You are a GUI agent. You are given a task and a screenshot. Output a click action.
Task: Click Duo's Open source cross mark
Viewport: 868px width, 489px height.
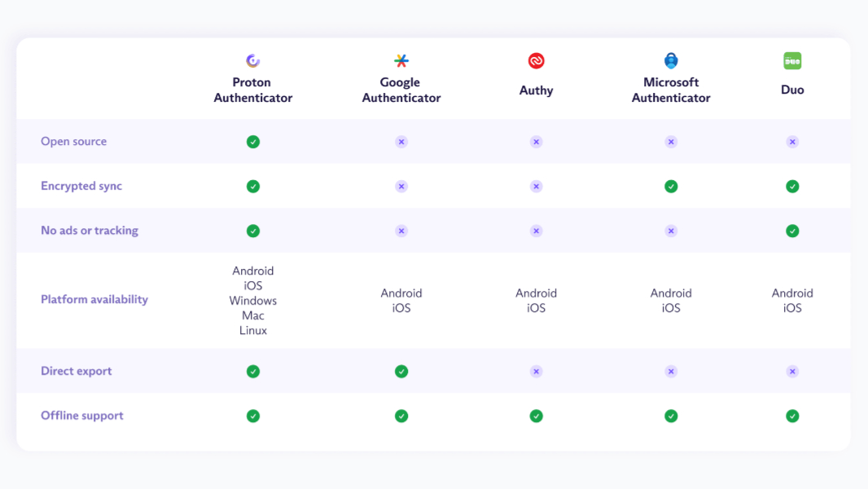pyautogui.click(x=792, y=142)
